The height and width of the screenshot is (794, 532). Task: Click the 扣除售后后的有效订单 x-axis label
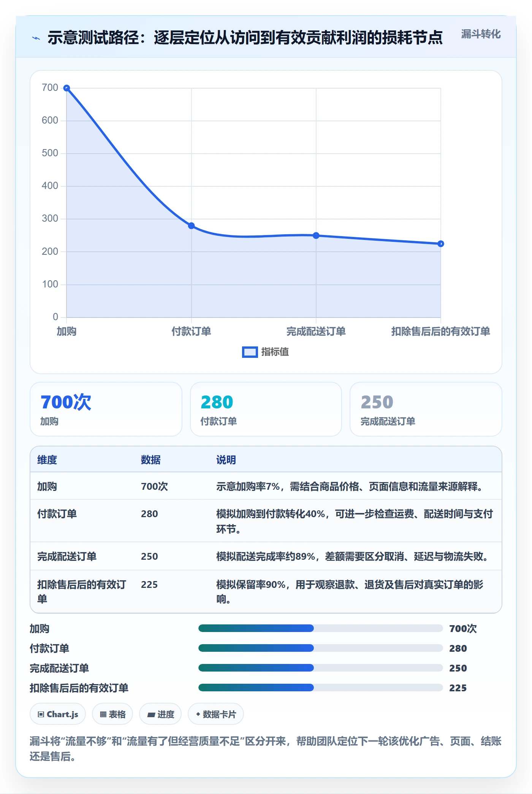(x=441, y=332)
